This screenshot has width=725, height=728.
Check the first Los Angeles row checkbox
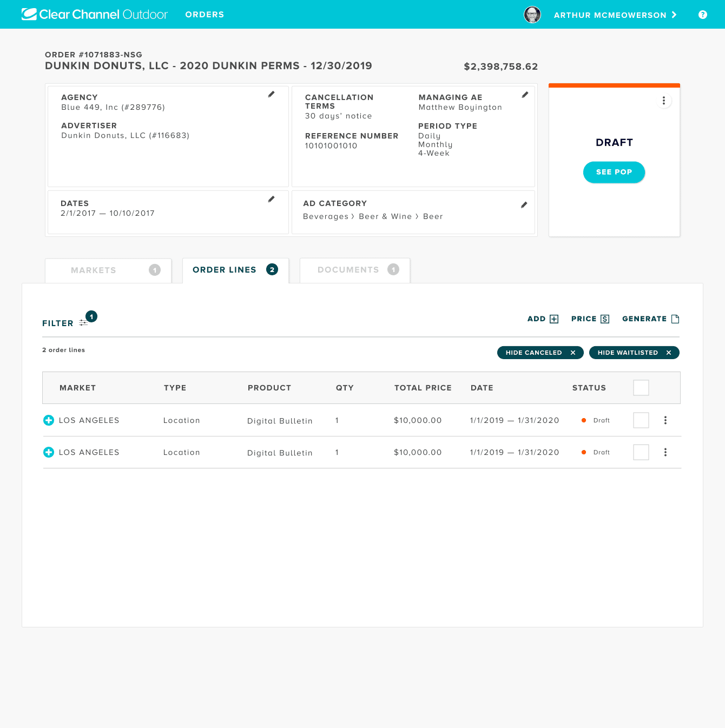tap(641, 420)
